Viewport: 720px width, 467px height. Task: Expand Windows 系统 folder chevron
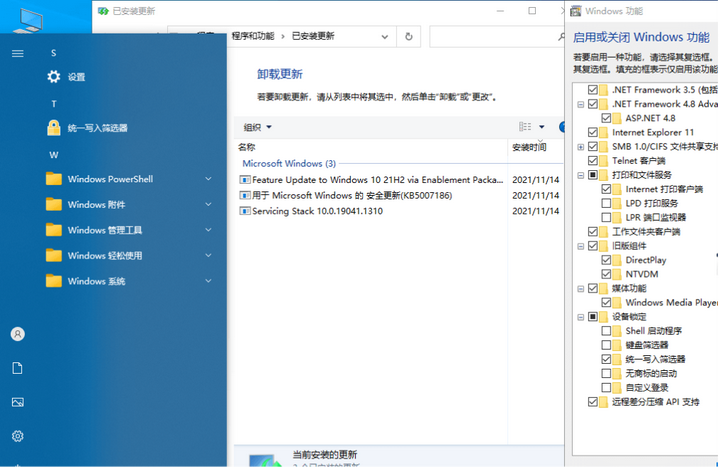click(x=208, y=281)
